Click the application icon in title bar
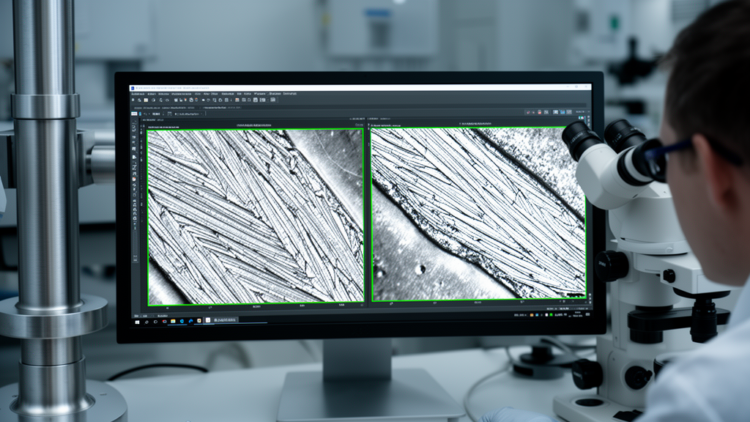 pos(132,88)
